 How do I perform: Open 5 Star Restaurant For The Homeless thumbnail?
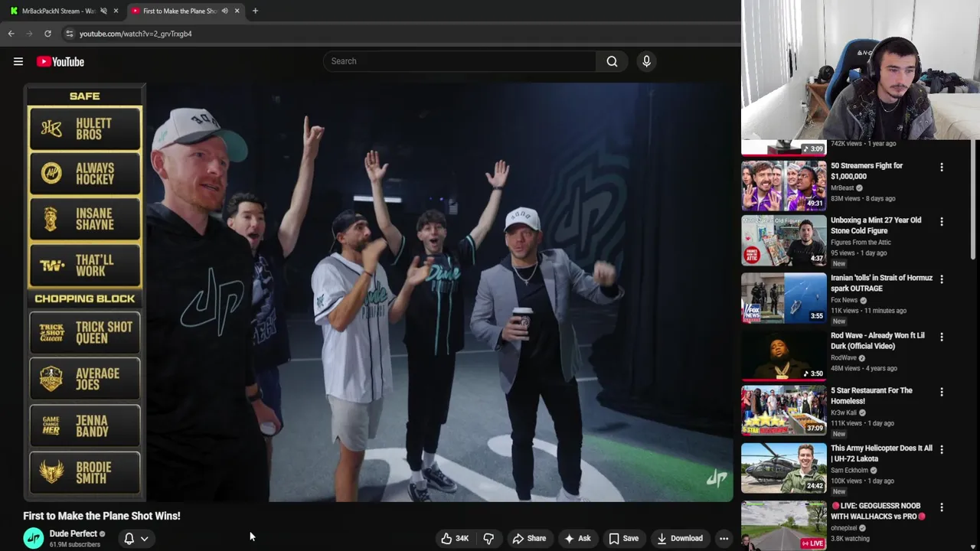point(783,411)
